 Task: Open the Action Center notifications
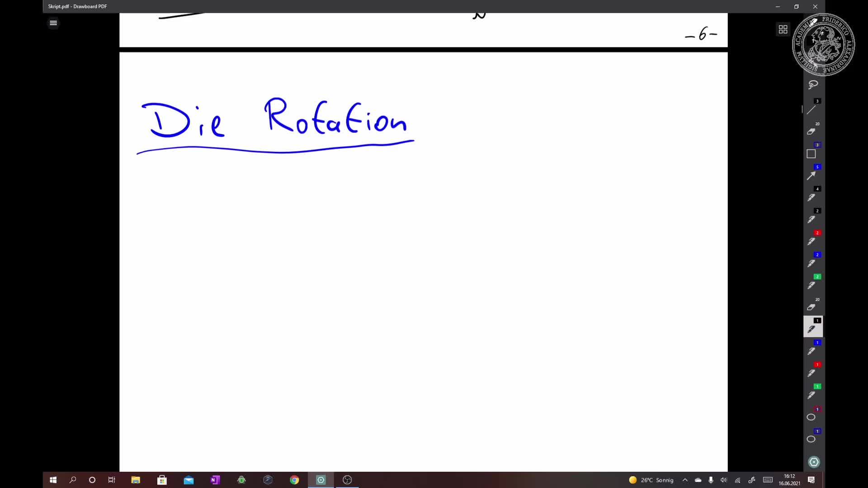pyautogui.click(x=811, y=480)
